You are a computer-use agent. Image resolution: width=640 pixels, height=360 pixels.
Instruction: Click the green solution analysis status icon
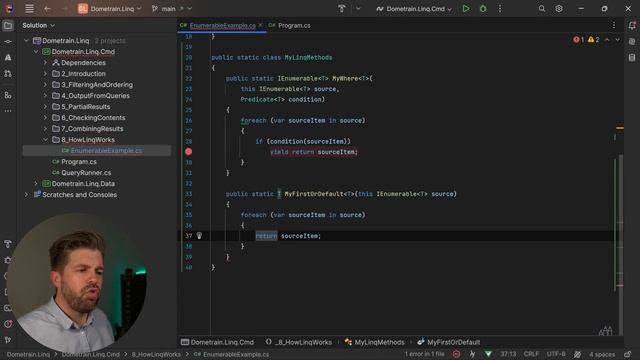coord(488,354)
